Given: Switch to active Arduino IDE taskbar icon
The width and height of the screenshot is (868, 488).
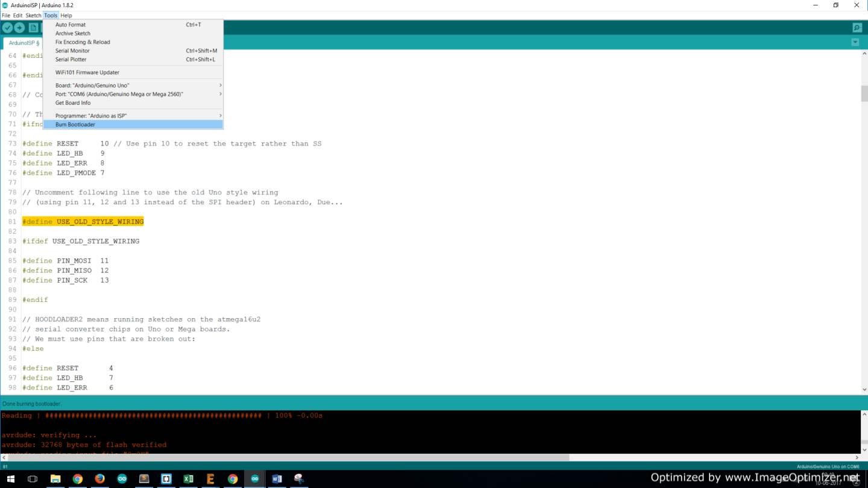Looking at the screenshot, I should [255, 479].
